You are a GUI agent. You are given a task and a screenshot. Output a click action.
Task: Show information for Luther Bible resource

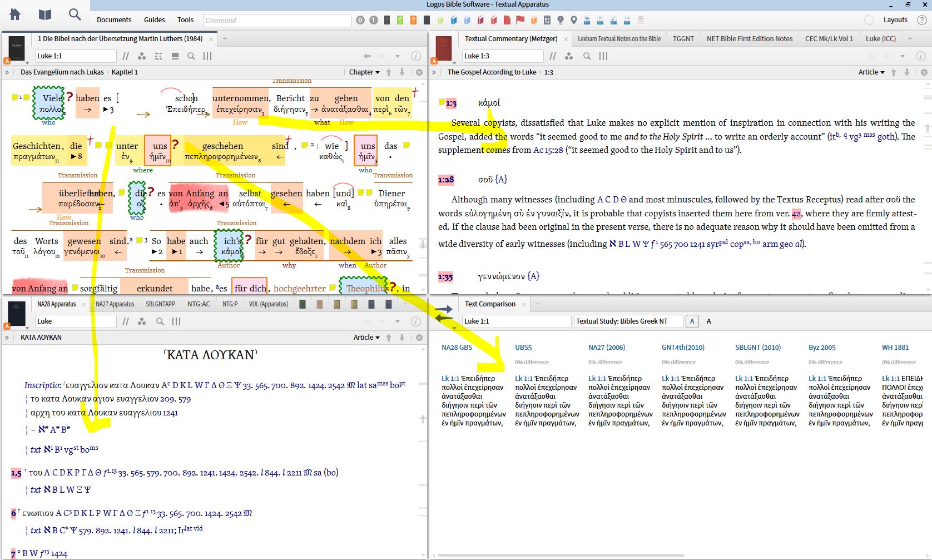(x=415, y=56)
